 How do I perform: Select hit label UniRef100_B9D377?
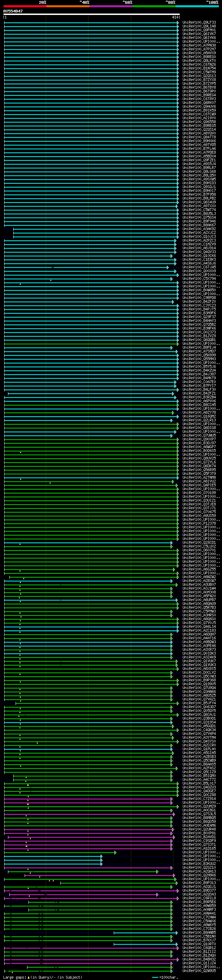click(199, 890)
